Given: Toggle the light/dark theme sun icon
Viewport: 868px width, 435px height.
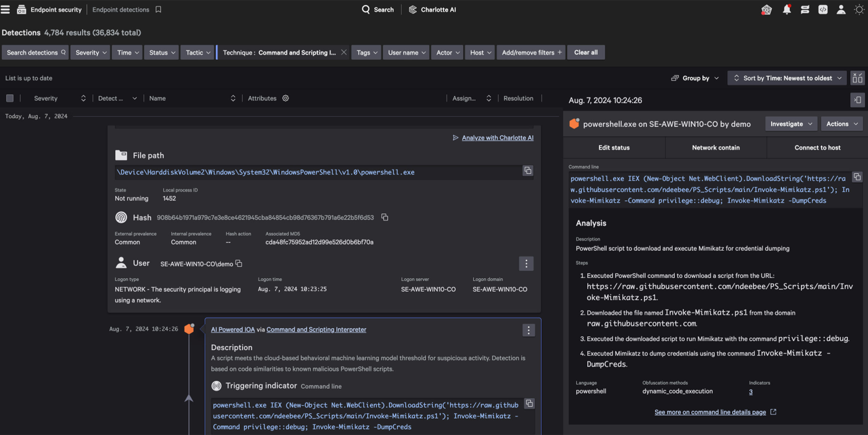Looking at the screenshot, I should pyautogui.click(x=859, y=10).
